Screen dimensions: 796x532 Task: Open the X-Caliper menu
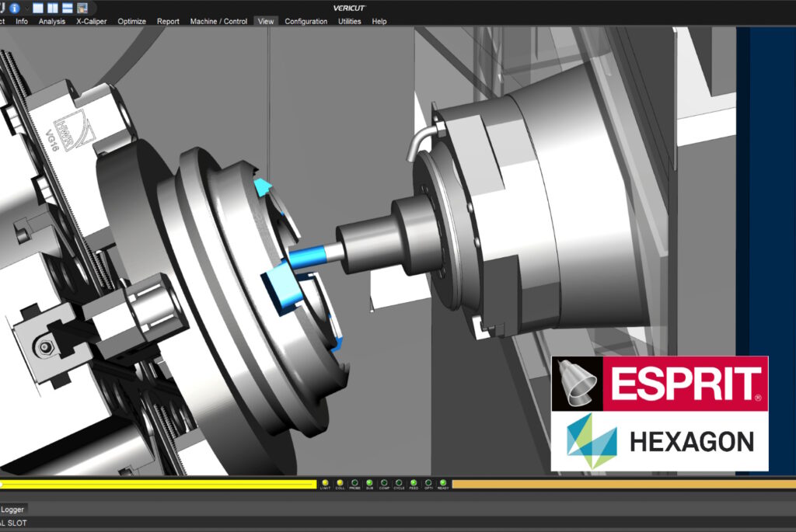tap(91, 21)
